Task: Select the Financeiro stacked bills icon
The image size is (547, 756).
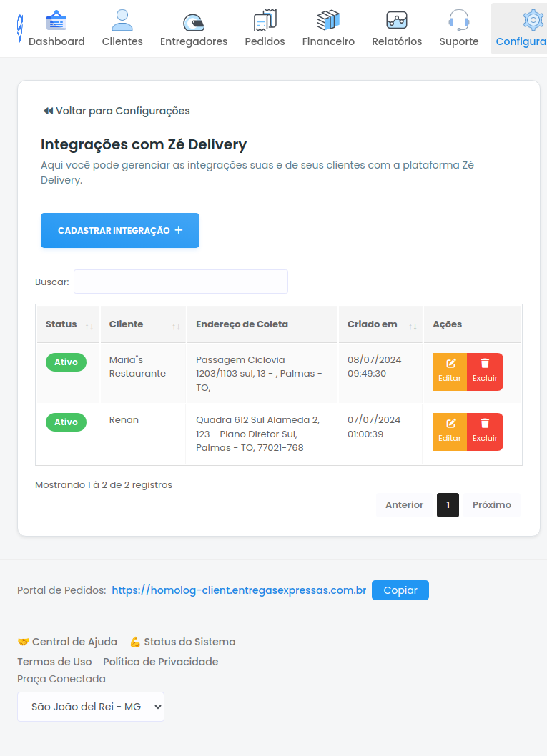Action: pos(328,19)
